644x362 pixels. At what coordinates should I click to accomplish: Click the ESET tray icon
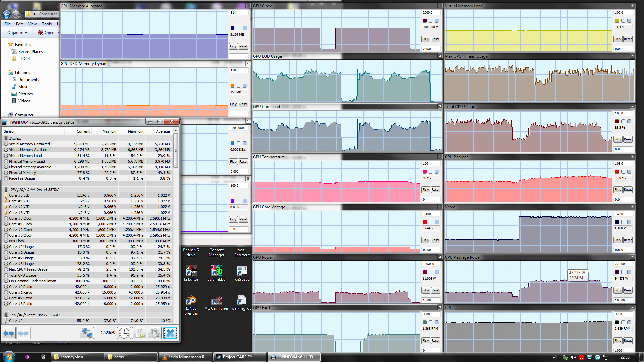pos(597,357)
